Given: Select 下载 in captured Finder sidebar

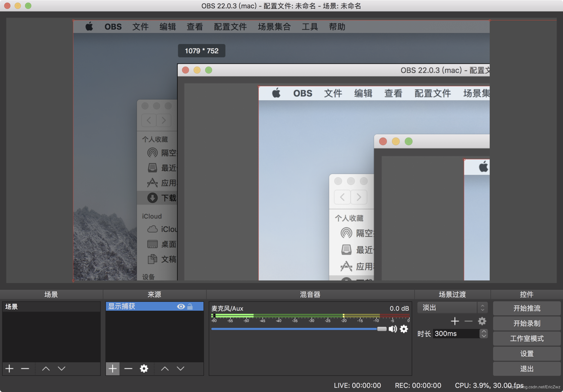Looking at the screenshot, I should click(157, 198).
